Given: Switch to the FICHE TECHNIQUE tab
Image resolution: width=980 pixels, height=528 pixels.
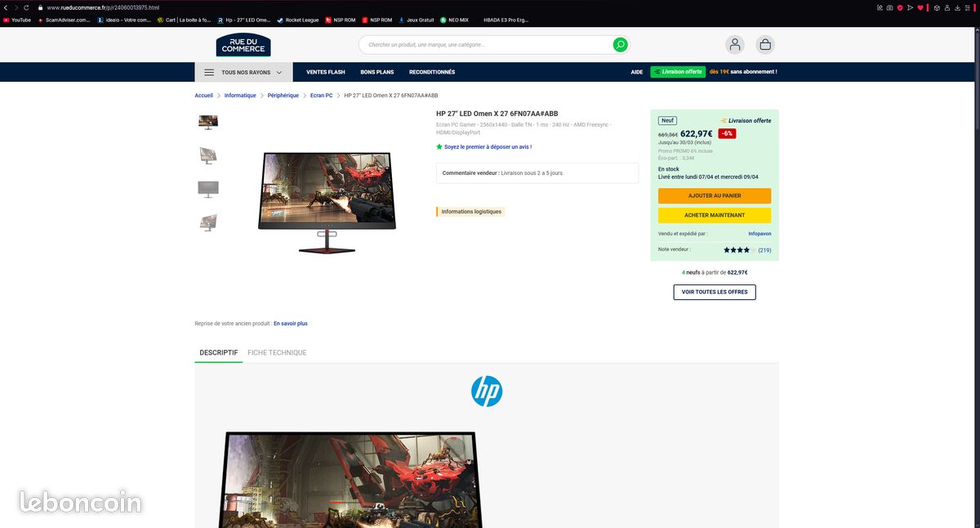Looking at the screenshot, I should coord(277,353).
